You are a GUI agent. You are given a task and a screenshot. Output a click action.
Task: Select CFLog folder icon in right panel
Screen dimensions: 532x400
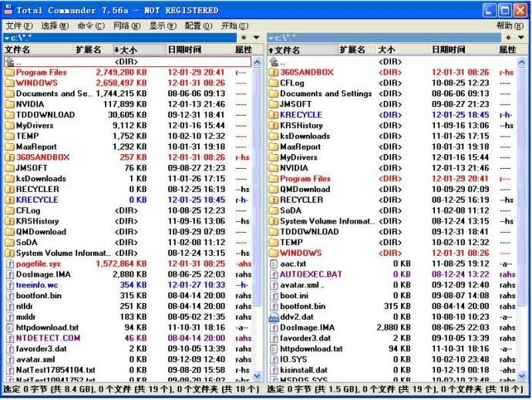274,83
